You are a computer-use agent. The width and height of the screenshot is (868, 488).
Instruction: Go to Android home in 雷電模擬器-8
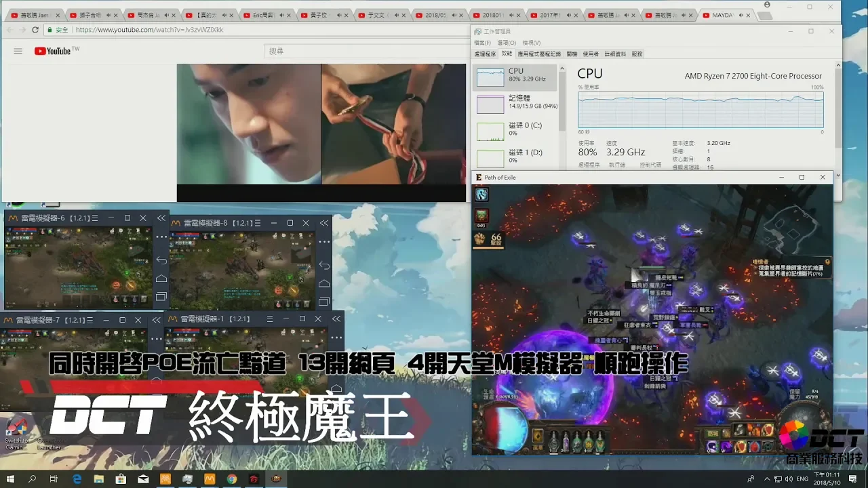pyautogui.click(x=324, y=283)
